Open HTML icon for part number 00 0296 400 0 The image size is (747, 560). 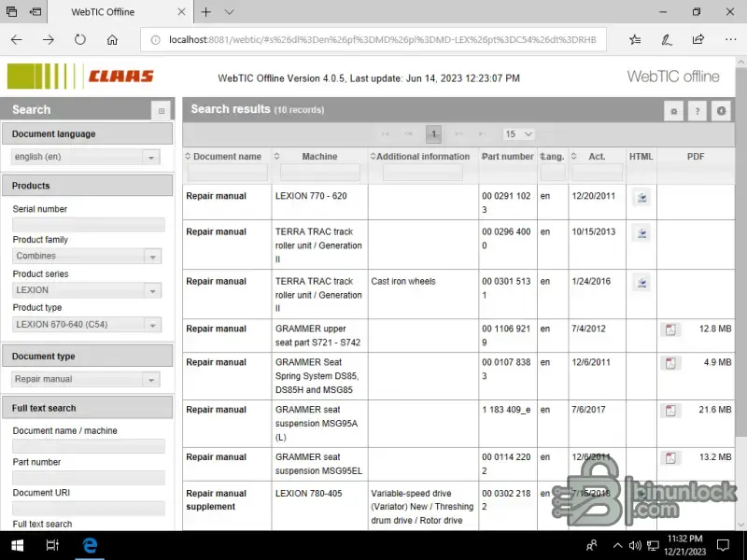[x=641, y=233]
